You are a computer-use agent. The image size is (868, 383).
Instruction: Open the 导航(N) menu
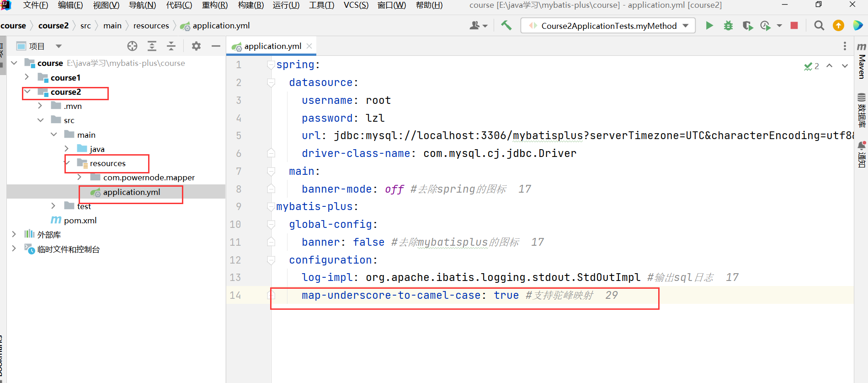pyautogui.click(x=143, y=5)
